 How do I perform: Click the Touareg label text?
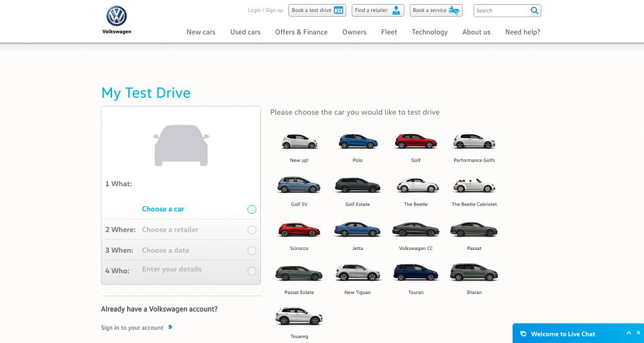point(299,336)
